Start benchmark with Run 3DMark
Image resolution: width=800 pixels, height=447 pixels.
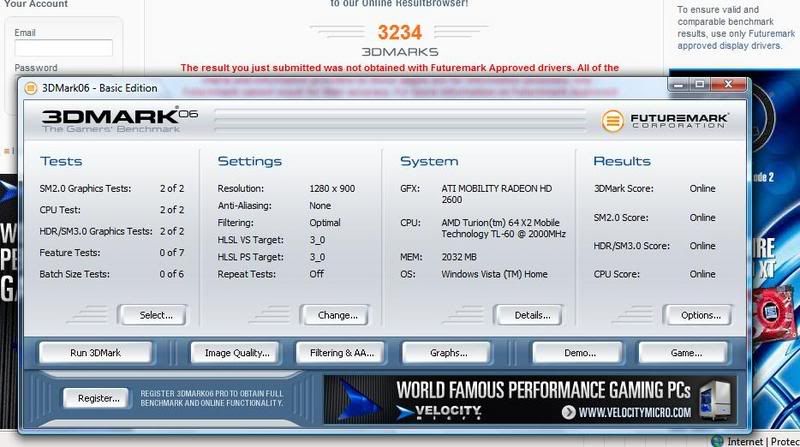coord(95,353)
